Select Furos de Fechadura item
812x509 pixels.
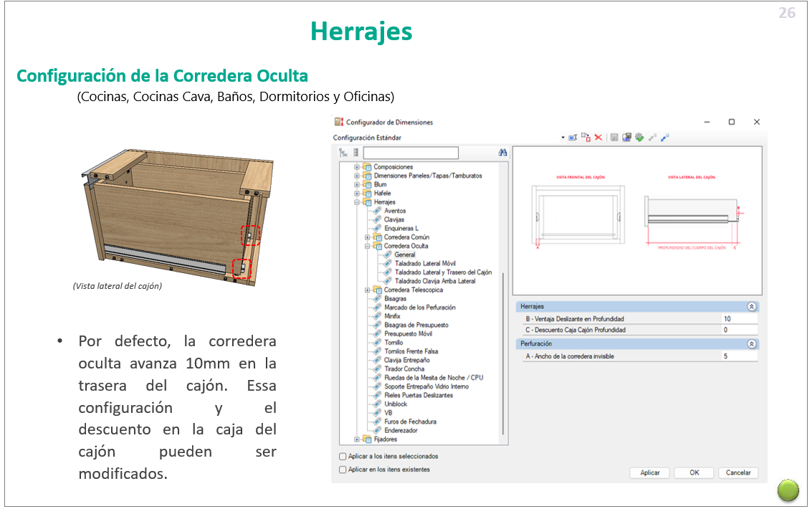[x=410, y=422]
